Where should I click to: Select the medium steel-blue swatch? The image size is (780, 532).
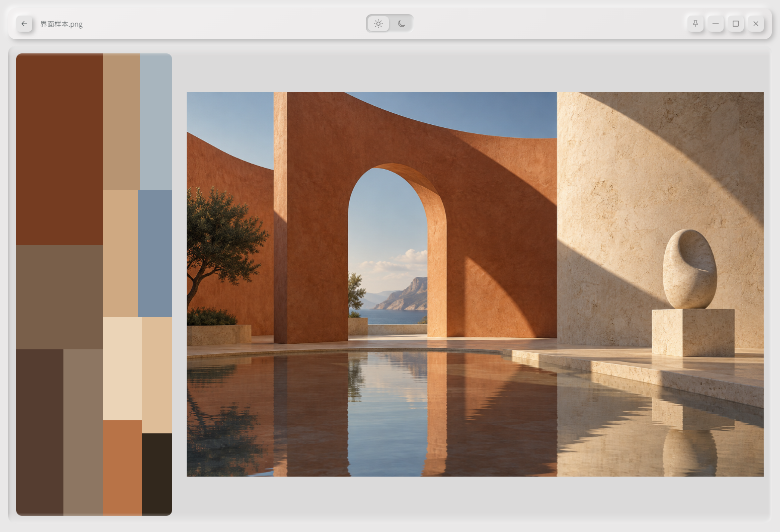pyautogui.click(x=155, y=253)
